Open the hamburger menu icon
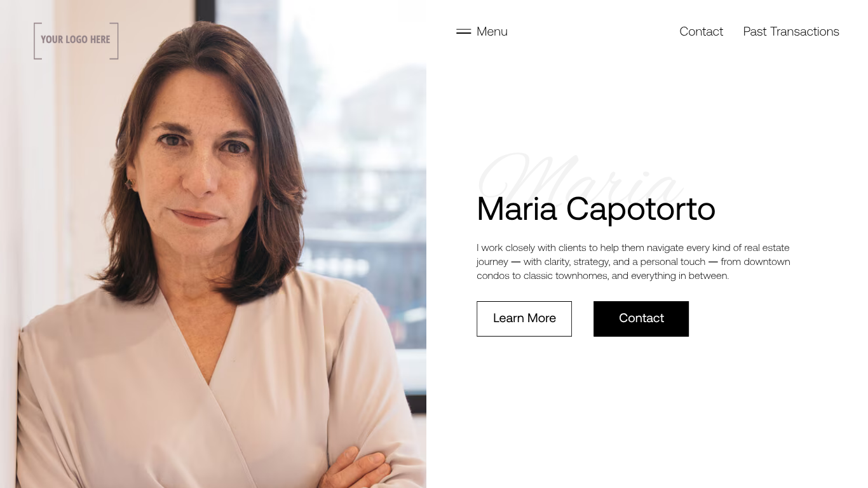The height and width of the screenshot is (488, 868). tap(463, 32)
